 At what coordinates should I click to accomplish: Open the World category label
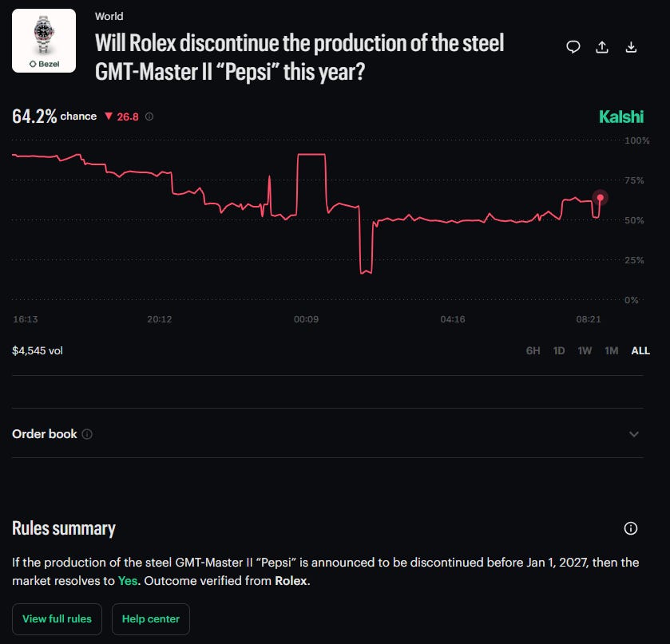[109, 16]
